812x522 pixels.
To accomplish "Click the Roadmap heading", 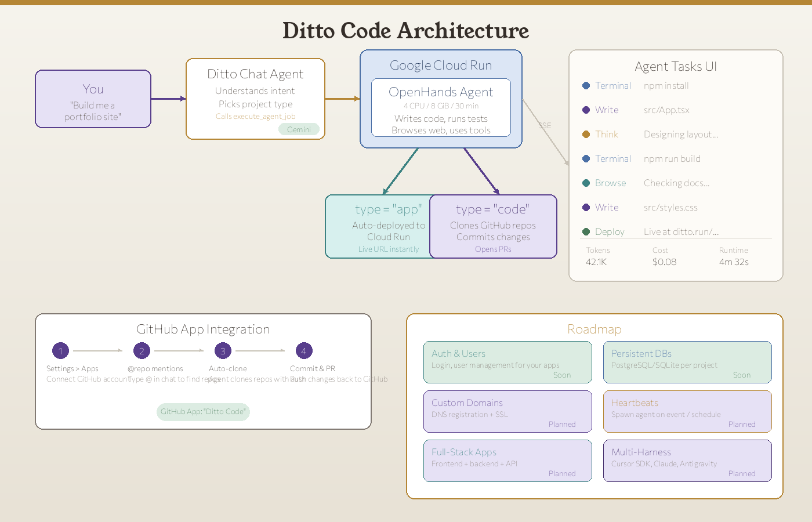I will click(594, 329).
